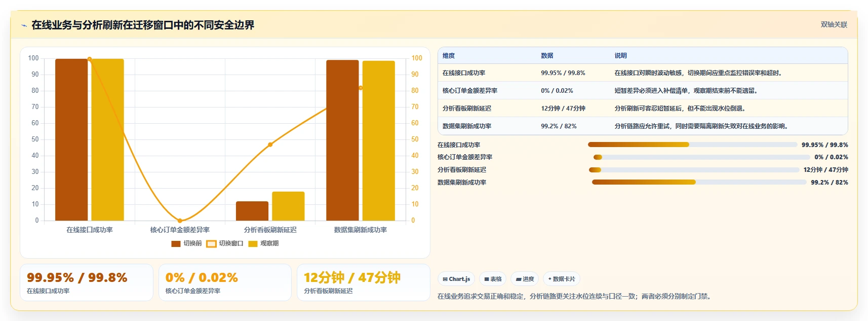Click the small blue icon before the title
This screenshot has width=868, height=321.
(x=24, y=25)
